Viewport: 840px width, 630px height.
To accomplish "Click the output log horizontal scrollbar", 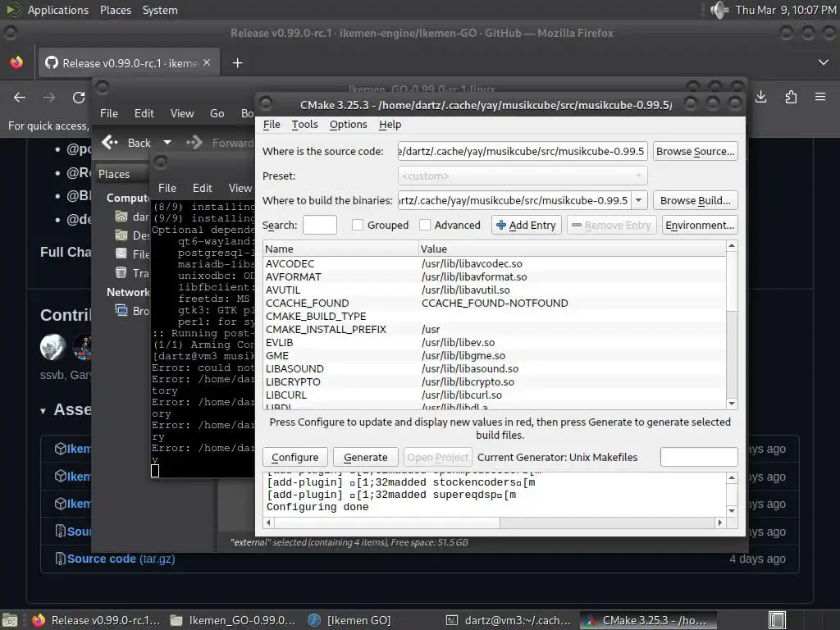I will (387, 523).
